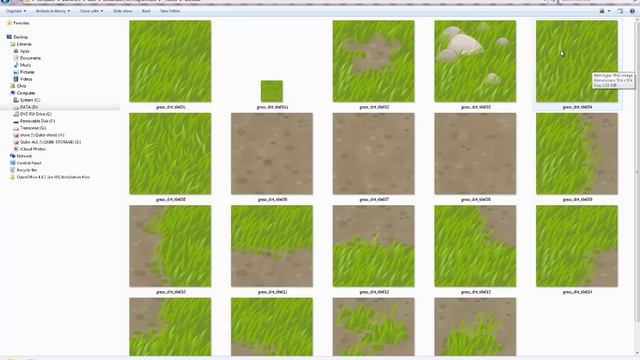This screenshot has width=640, height=360.
Task: Click the DVD RW Drive (E:) icon
Action: coord(16,114)
